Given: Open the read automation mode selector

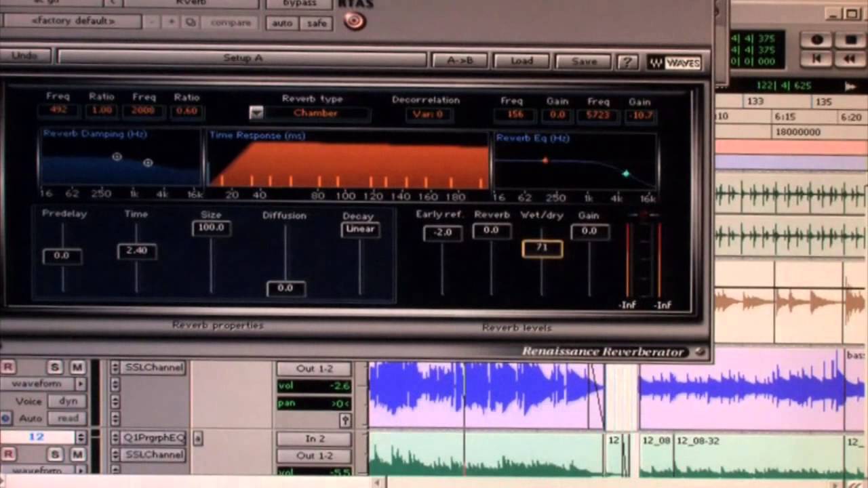Looking at the screenshot, I should pos(68,418).
